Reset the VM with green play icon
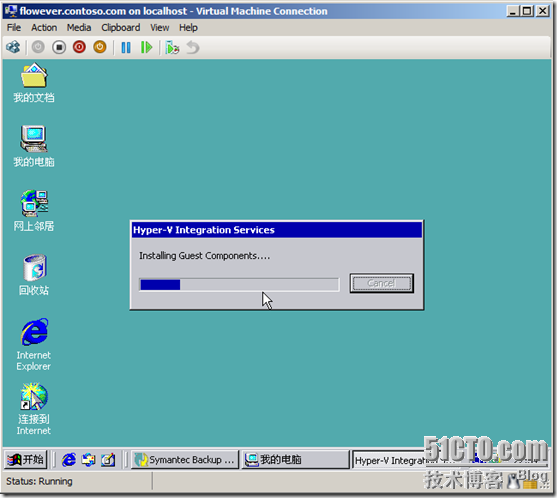The height and width of the screenshot is (498, 557). (x=146, y=47)
